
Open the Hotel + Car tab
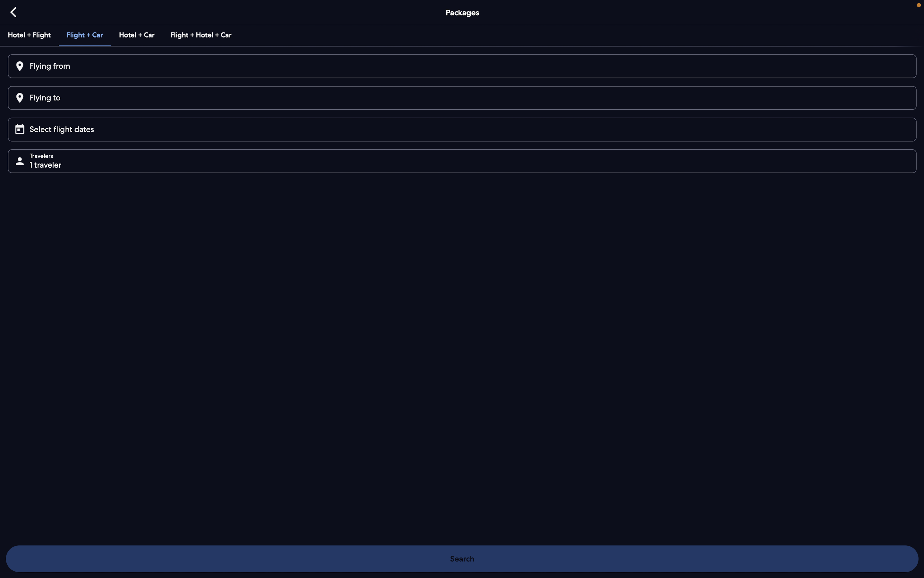pos(137,35)
